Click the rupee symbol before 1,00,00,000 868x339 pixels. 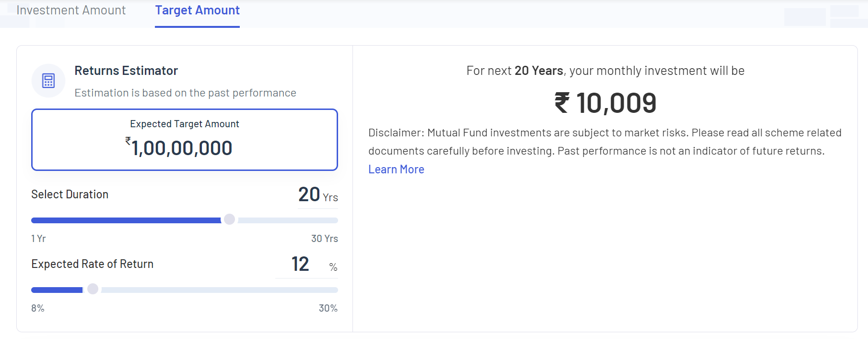pyautogui.click(x=128, y=141)
